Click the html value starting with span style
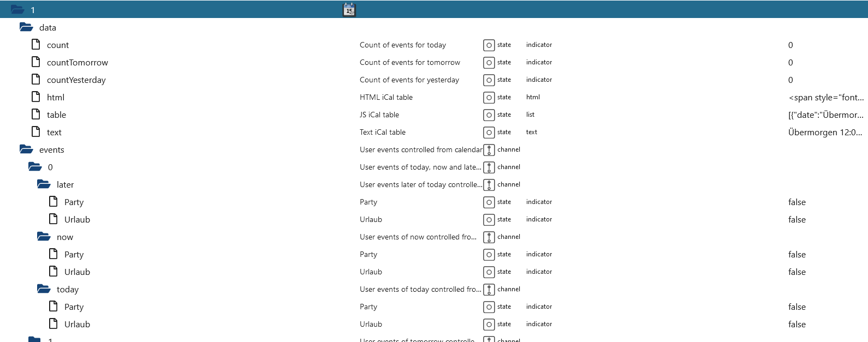This screenshot has width=868, height=342. pos(826,98)
